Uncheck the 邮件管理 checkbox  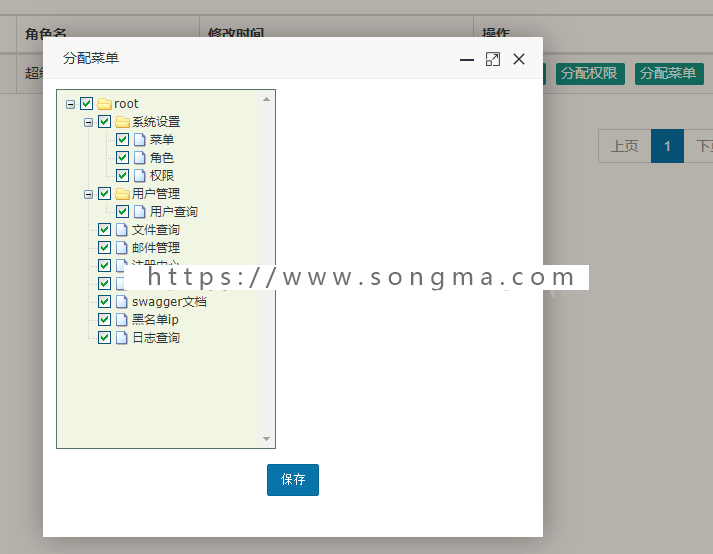pos(105,247)
